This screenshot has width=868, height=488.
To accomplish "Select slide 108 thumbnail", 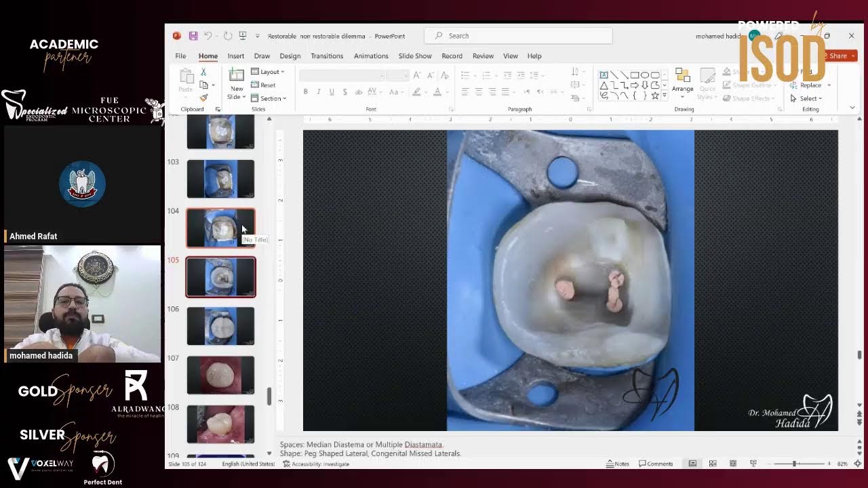I will coord(220,424).
